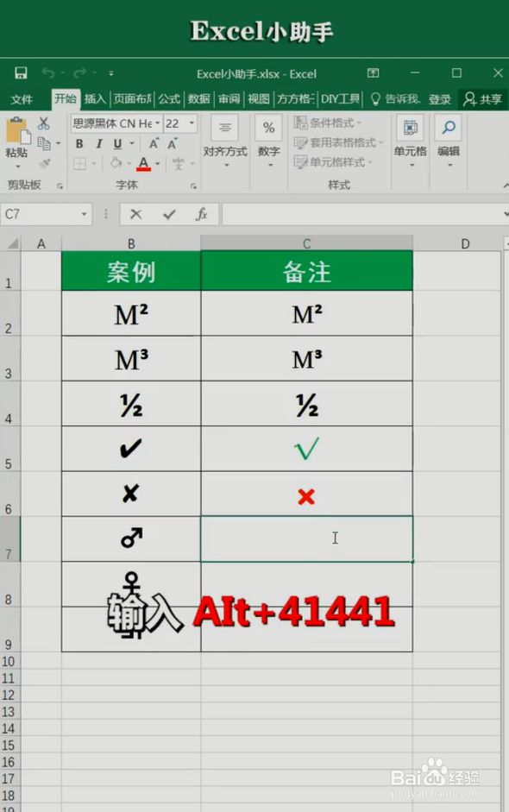Click the 告诉我 lightbulb search box
This screenshot has width=509, height=812.
click(395, 99)
